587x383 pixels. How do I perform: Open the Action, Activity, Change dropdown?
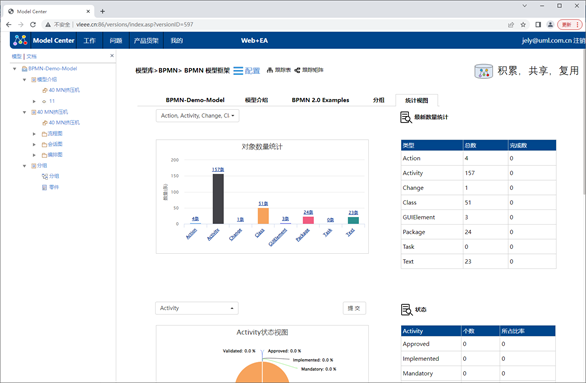point(198,116)
